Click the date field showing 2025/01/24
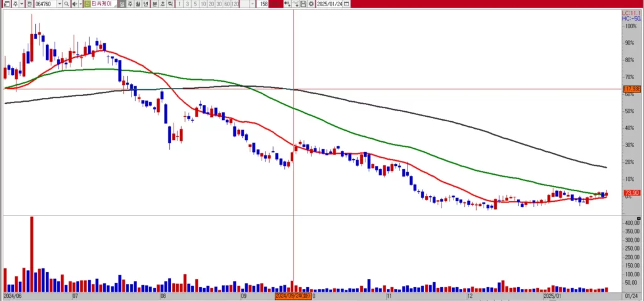This screenshot has width=644, height=301. click(x=330, y=4)
